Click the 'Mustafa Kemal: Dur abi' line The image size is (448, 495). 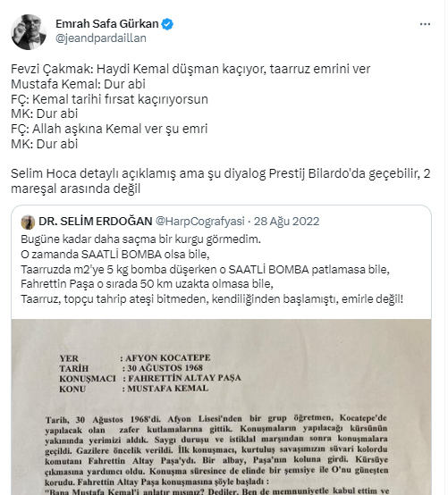pos(78,84)
